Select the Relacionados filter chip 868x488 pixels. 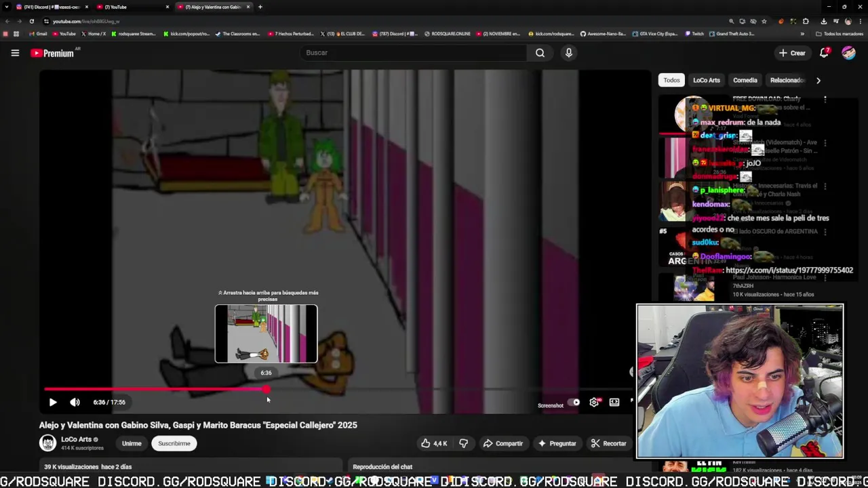pyautogui.click(x=787, y=80)
